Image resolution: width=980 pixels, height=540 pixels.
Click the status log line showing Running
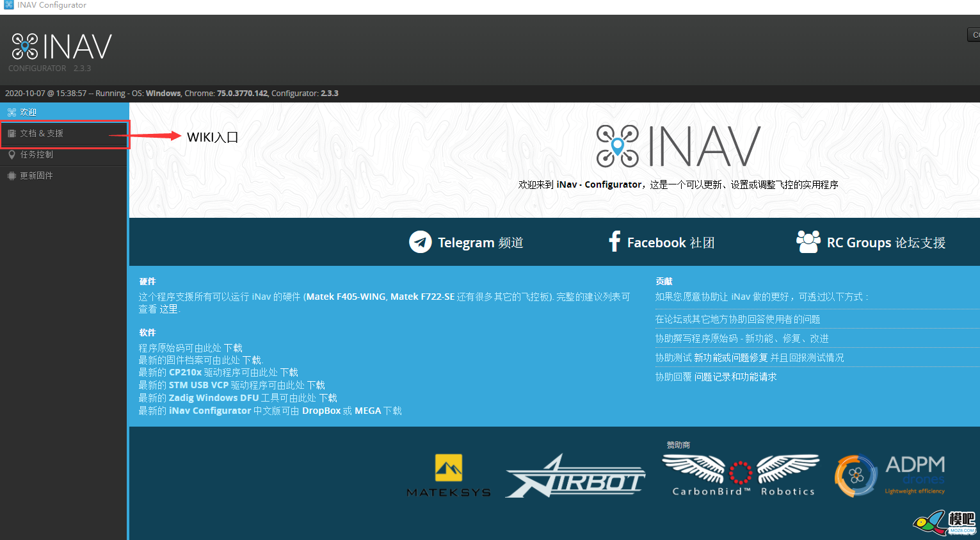tap(172, 94)
